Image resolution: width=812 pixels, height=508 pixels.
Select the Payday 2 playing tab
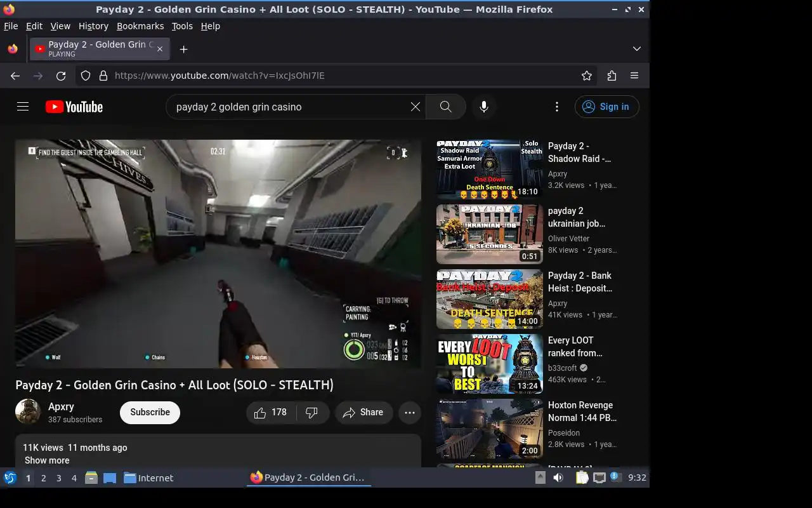[x=99, y=49]
